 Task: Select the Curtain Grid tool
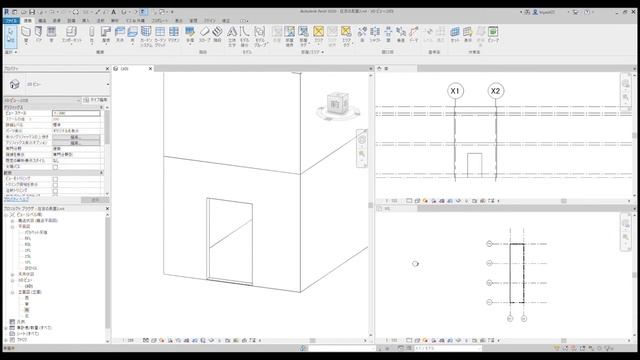tap(160, 36)
